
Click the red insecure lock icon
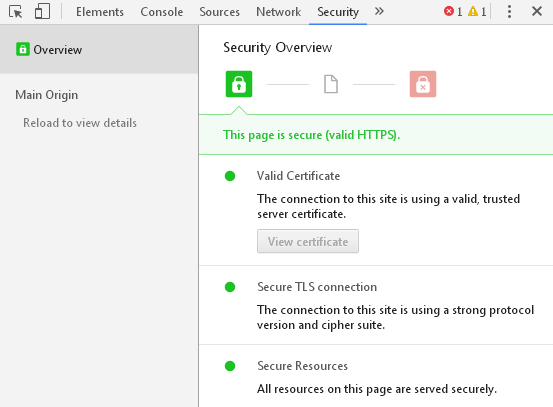click(x=423, y=84)
